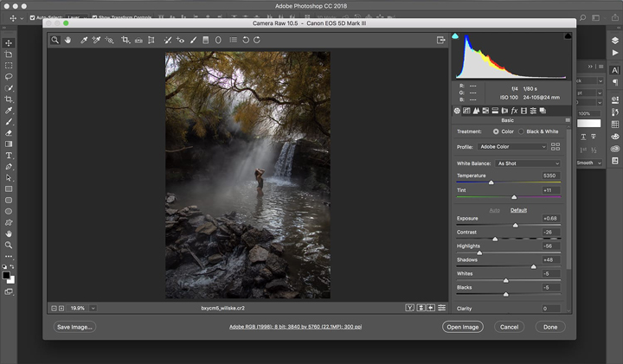Image resolution: width=623 pixels, height=364 pixels.
Task: Select the Hand tool in Camera Raw
Action: click(68, 40)
